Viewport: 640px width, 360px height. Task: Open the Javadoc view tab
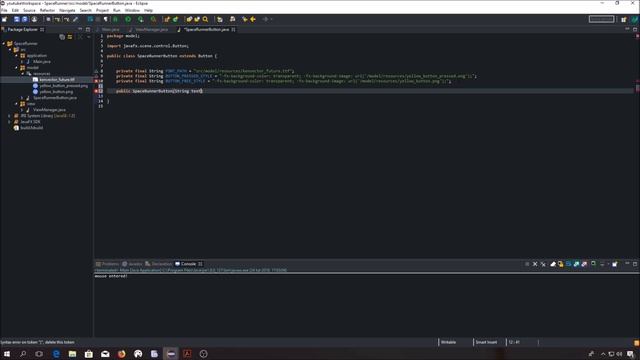point(132,264)
